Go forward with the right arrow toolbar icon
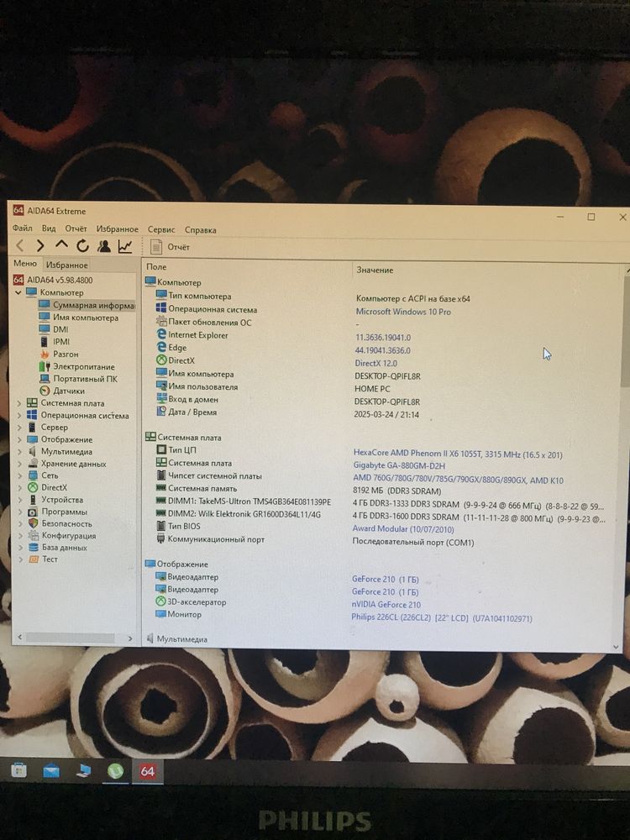Viewport: 630px width, 840px height. (x=40, y=245)
